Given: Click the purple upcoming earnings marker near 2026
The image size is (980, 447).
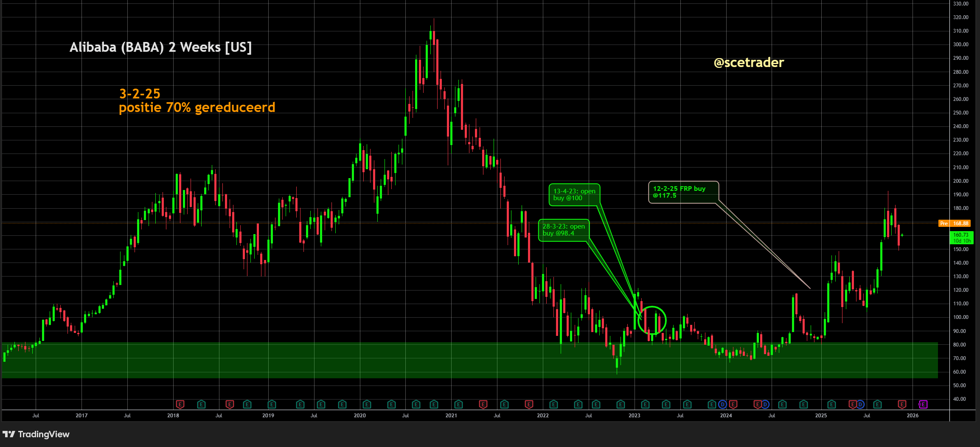Looking at the screenshot, I should (x=923, y=404).
